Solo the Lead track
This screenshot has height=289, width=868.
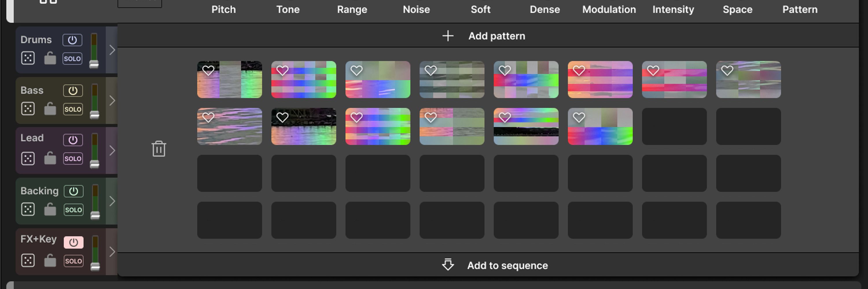tap(73, 158)
